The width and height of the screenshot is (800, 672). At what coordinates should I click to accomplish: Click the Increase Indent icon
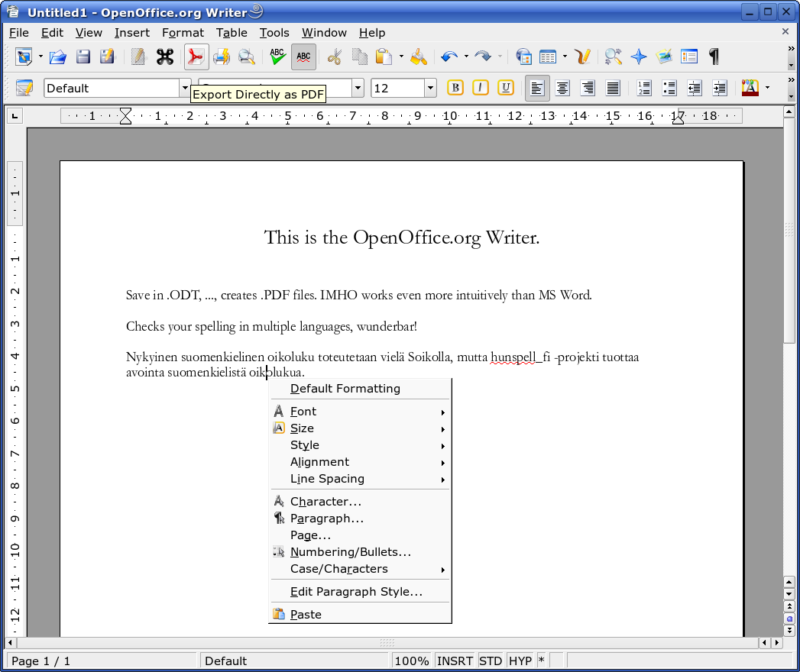719,89
